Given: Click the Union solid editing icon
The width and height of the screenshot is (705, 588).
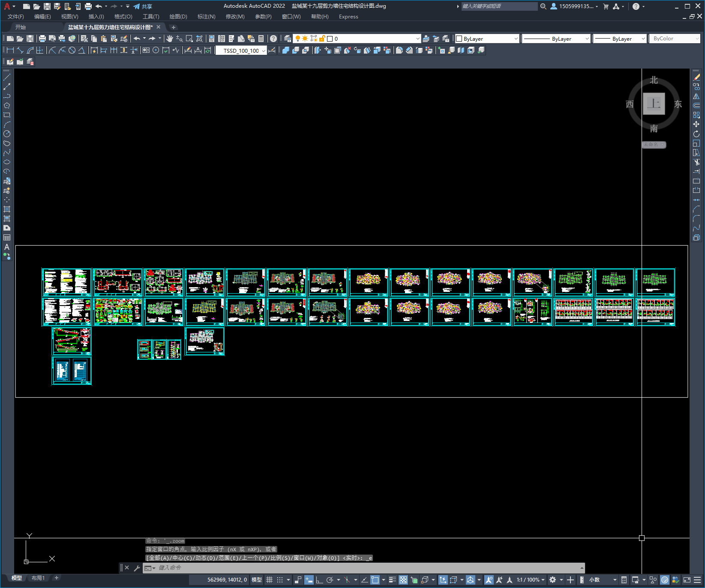Looking at the screenshot, I should (x=286, y=50).
